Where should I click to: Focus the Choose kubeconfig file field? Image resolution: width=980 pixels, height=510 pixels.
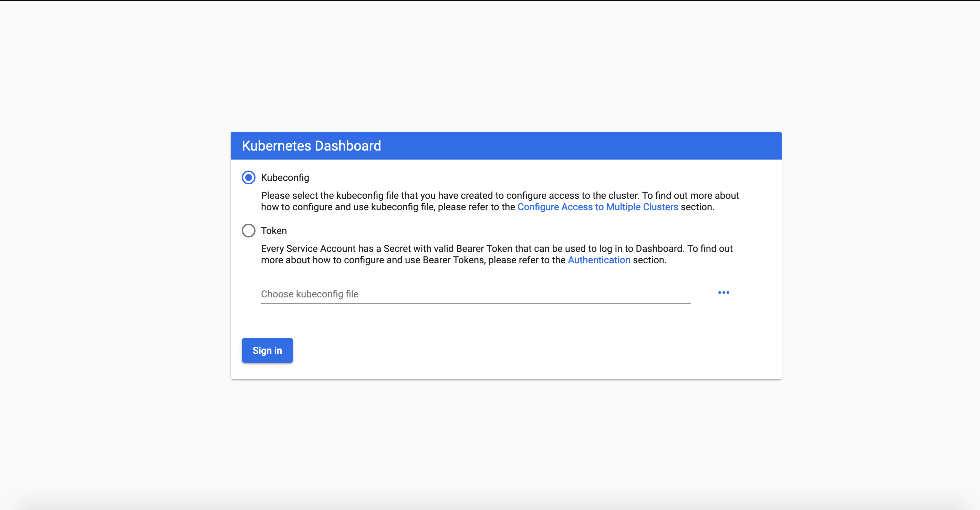pyautogui.click(x=475, y=294)
